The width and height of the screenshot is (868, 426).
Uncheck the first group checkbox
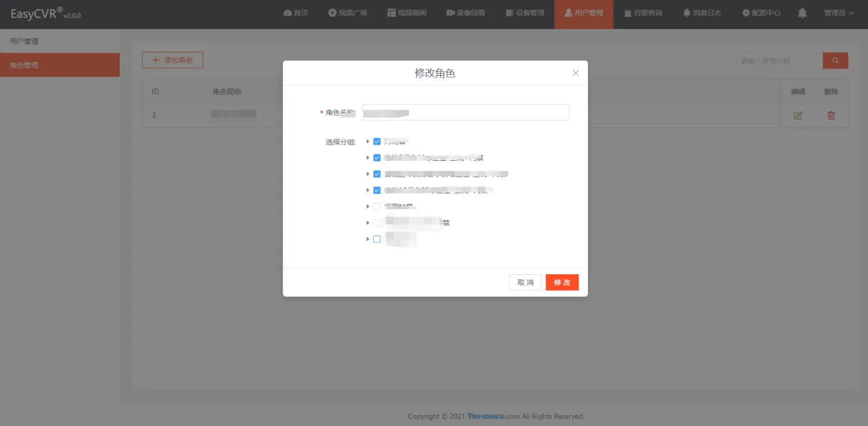tap(377, 141)
